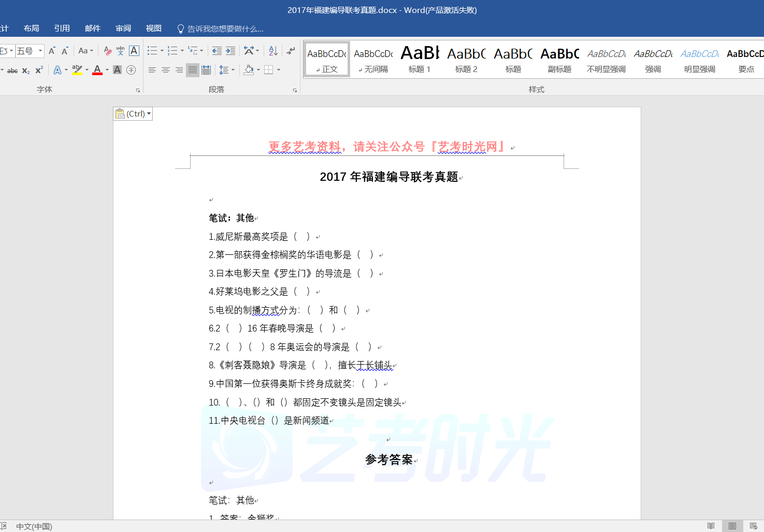This screenshot has width=764, height=532.
Task: Click the Distributed alignment icon
Action: pos(206,70)
